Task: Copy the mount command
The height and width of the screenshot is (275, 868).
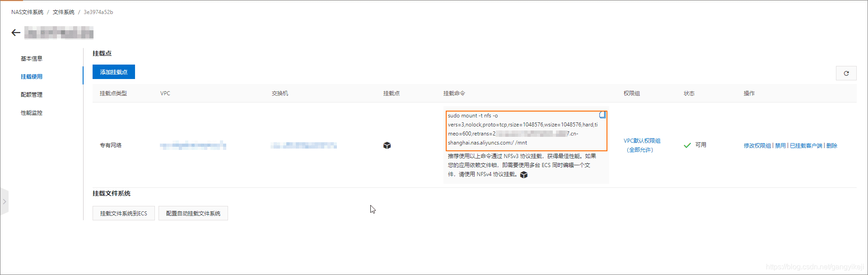Action: [602, 115]
